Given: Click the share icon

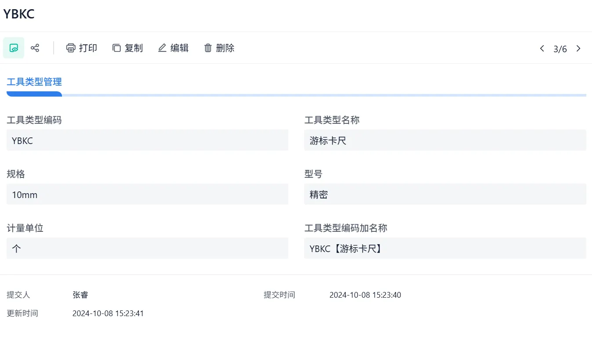Looking at the screenshot, I should coord(35,48).
